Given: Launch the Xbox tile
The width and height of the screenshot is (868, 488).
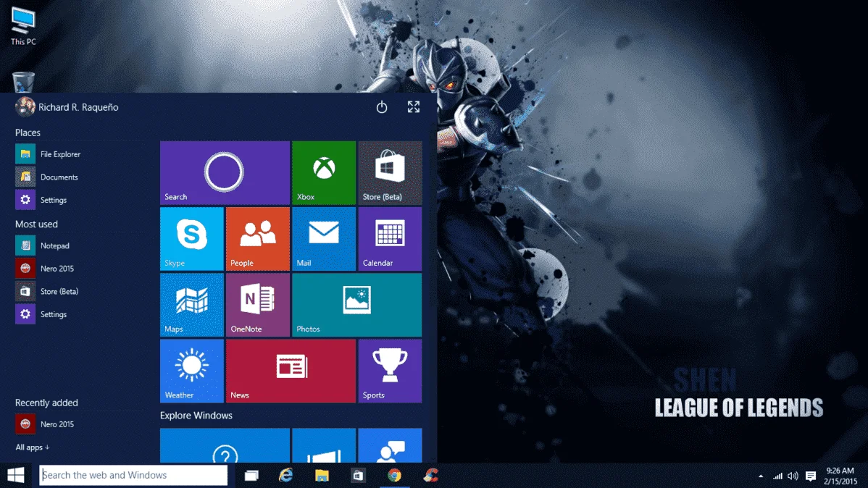Looking at the screenshot, I should 324,172.
